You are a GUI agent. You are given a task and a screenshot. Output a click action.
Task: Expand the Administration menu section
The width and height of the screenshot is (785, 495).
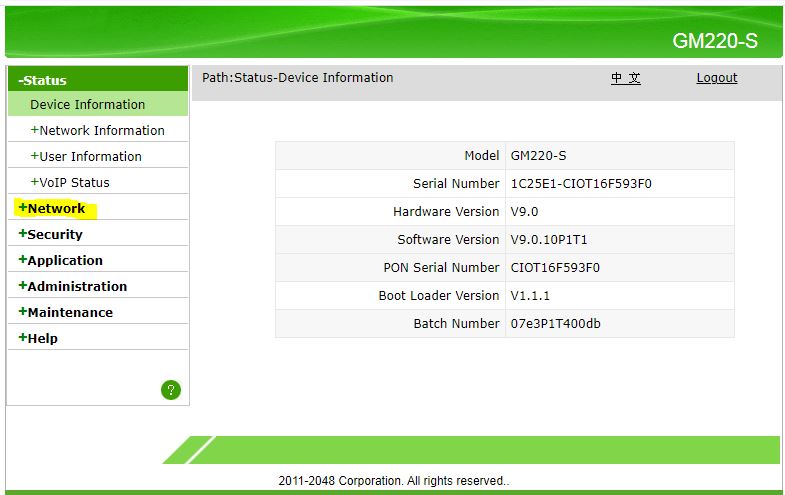[x=73, y=286]
